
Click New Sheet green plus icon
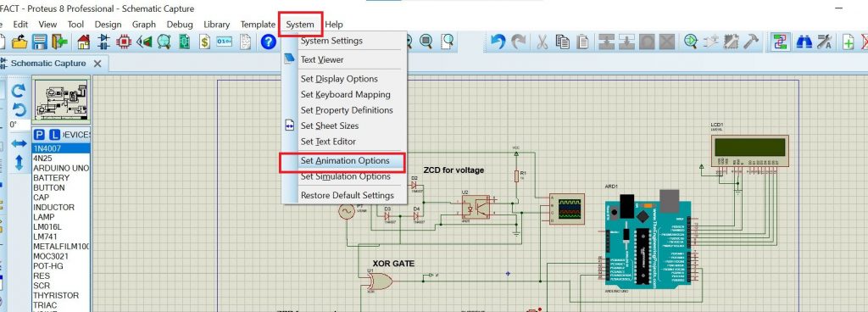pyautogui.click(x=849, y=42)
